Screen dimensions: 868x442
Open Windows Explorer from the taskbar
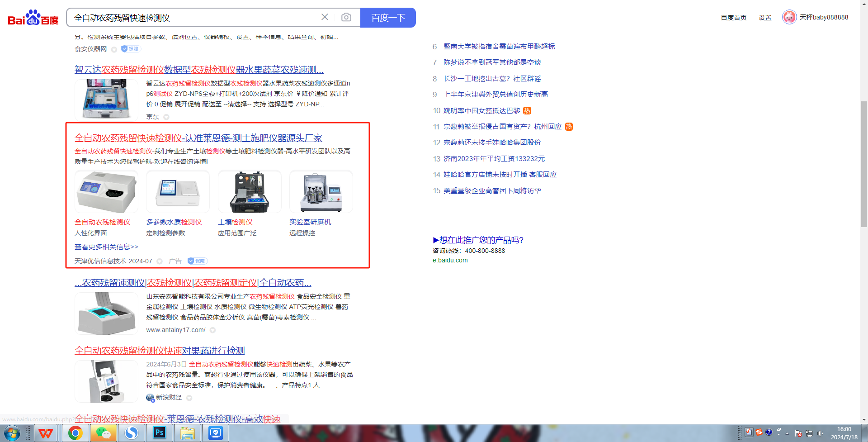pyautogui.click(x=188, y=433)
